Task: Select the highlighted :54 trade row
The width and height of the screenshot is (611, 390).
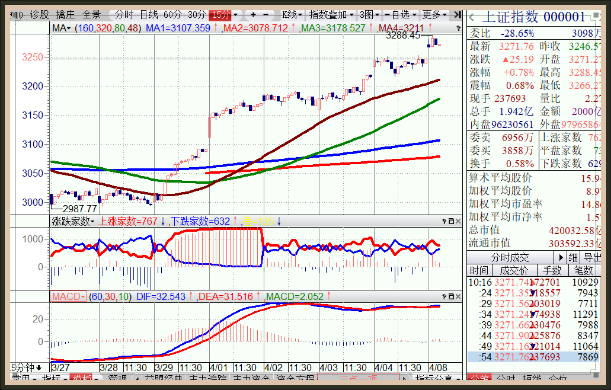Action: (x=533, y=357)
